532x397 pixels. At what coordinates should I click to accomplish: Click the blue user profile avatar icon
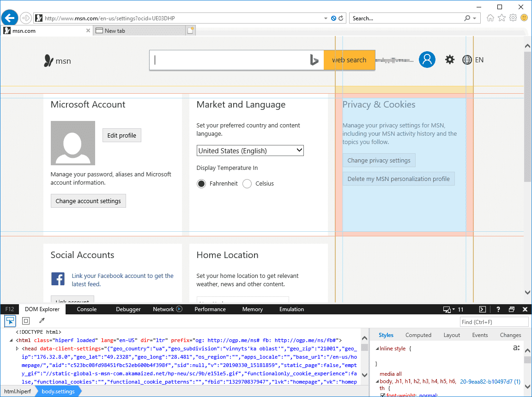427,60
